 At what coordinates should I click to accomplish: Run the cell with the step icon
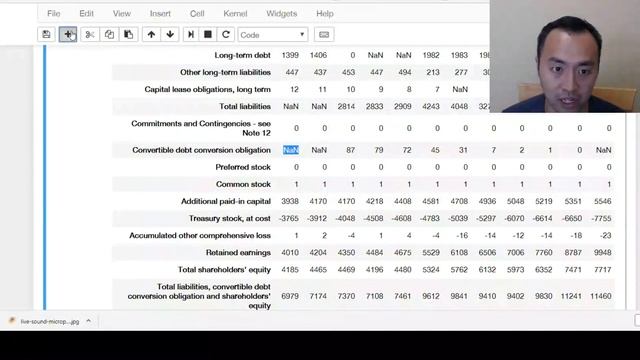coord(191,35)
